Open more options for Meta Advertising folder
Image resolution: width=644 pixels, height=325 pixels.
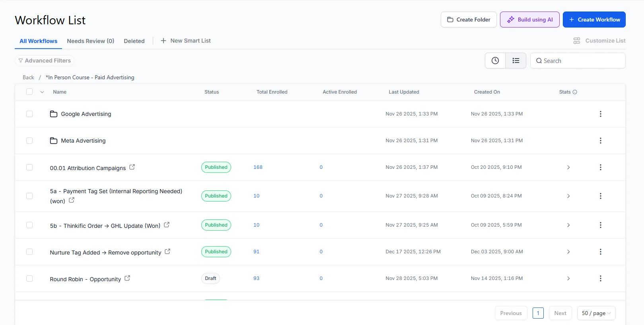601,141
